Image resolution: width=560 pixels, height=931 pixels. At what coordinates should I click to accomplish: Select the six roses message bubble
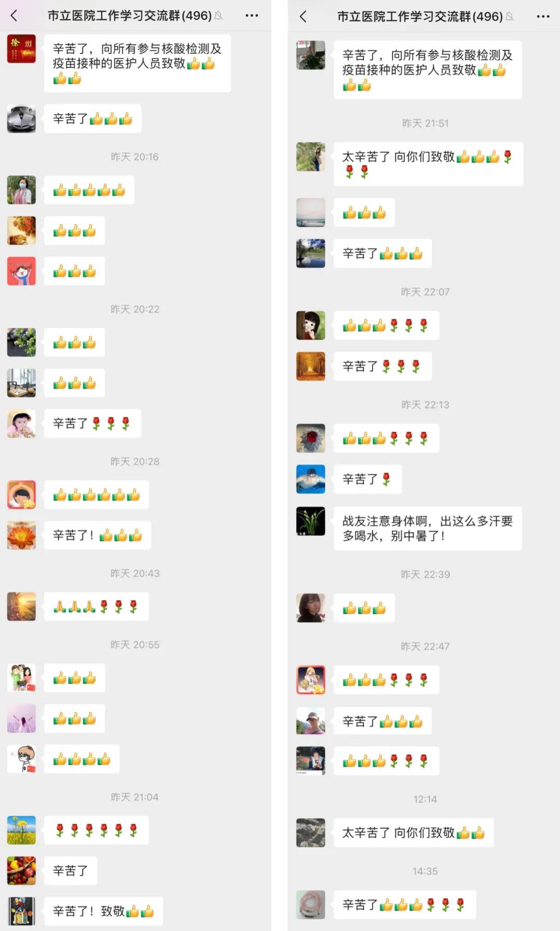(96, 830)
